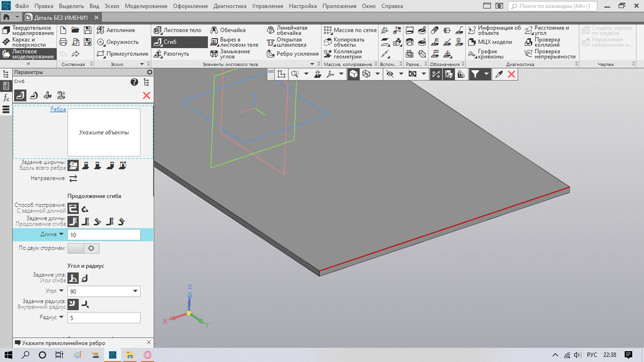Click the Радиус value field showing 5

pos(104,317)
